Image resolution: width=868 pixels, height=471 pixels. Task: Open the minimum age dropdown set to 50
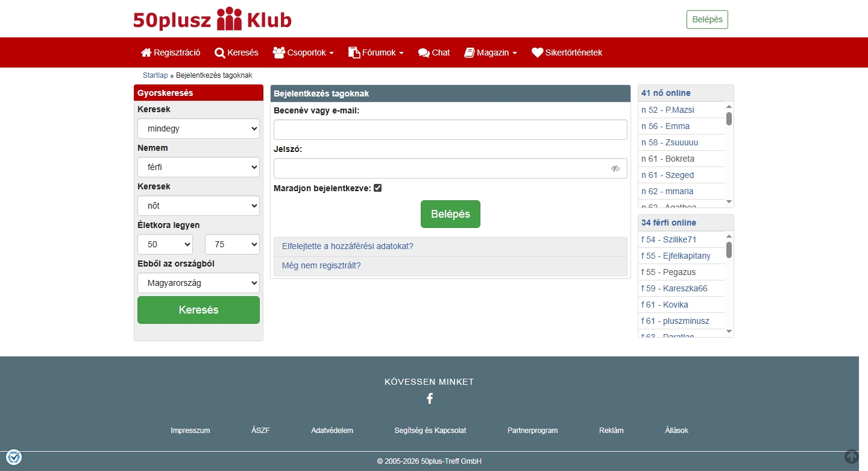click(165, 244)
